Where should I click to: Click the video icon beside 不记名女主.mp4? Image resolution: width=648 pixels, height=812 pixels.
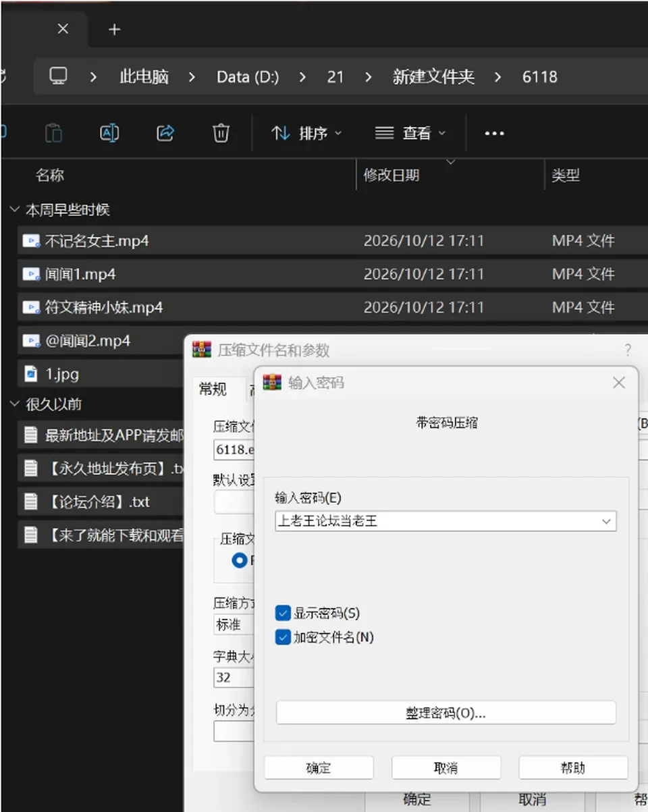(x=31, y=241)
